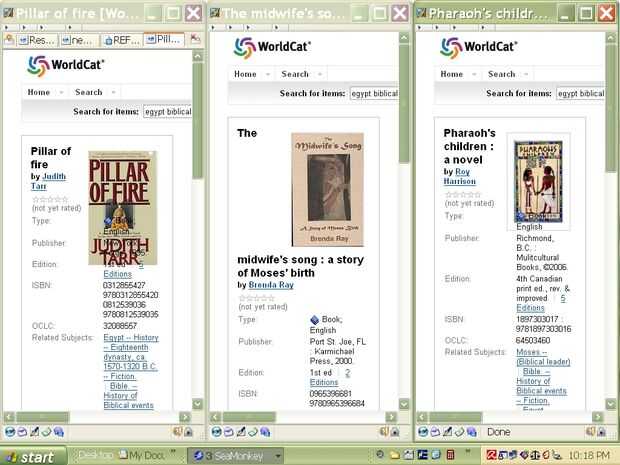Switch to the Res... tab
Screen dimensions: 620x465
click(36, 40)
